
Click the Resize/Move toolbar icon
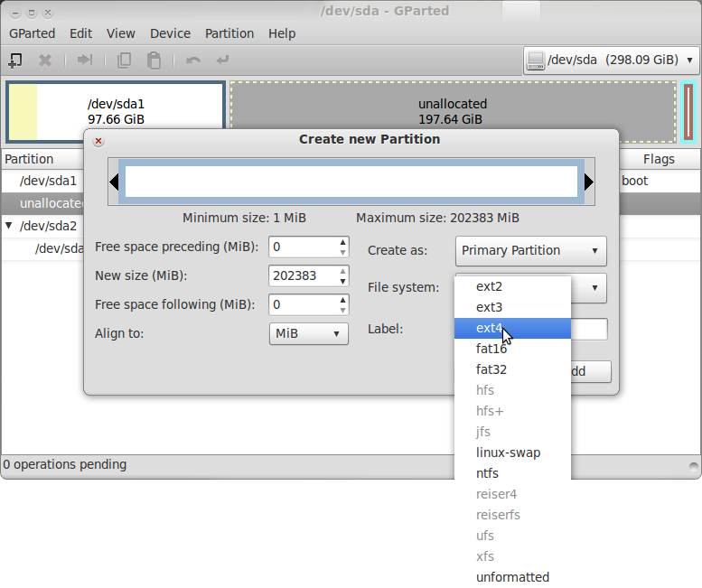click(x=85, y=60)
